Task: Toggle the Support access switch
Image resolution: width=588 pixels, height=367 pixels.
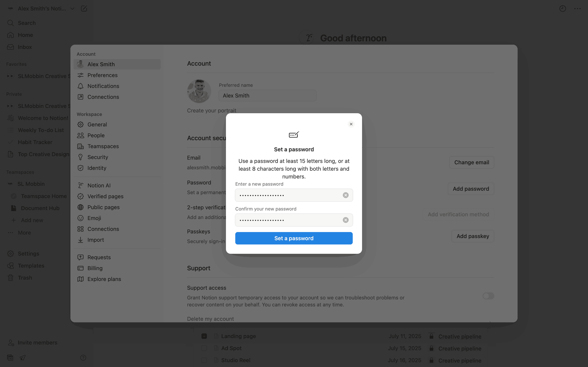Action: tap(488, 296)
